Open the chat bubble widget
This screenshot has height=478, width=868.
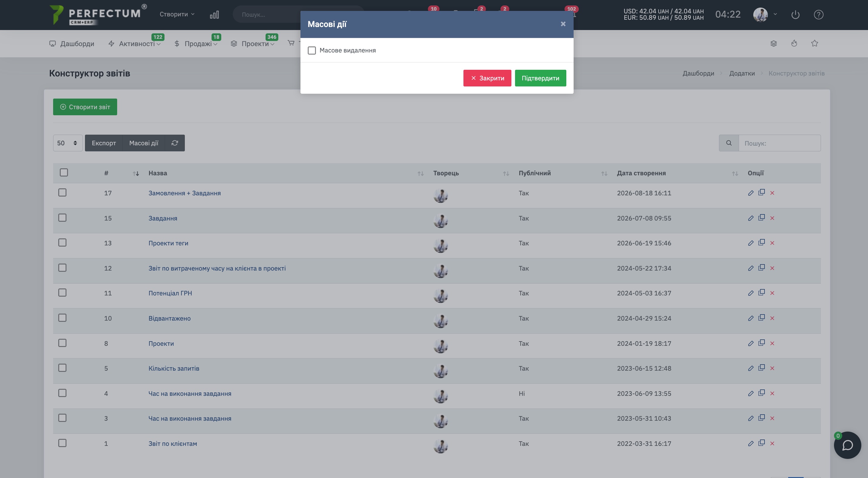point(847,445)
